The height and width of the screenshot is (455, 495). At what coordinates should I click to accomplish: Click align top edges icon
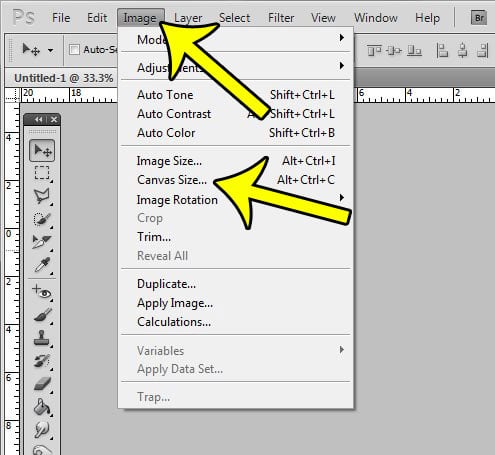[374, 51]
